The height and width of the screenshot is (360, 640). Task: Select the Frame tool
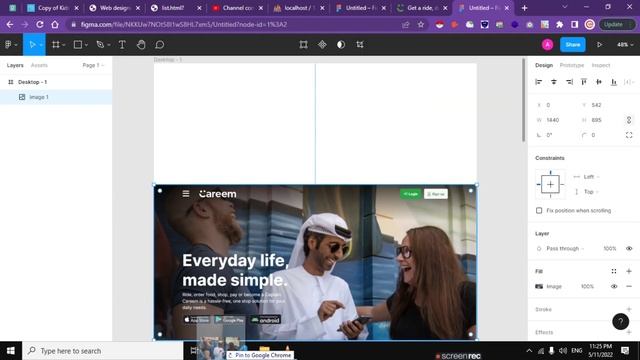click(x=56, y=44)
